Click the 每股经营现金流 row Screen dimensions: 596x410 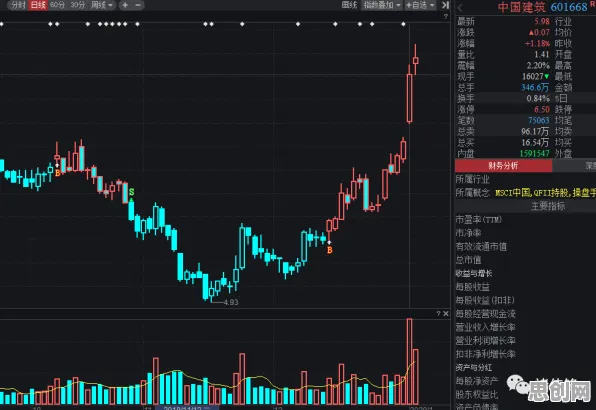pos(485,314)
